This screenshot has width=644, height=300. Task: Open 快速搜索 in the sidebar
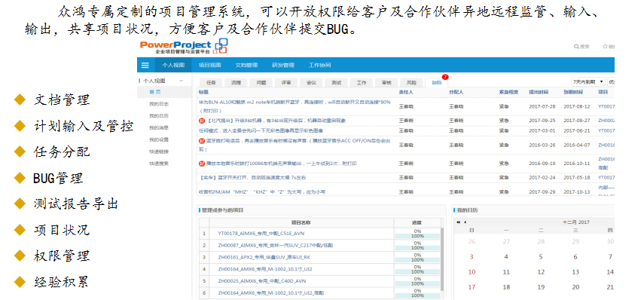click(158, 164)
